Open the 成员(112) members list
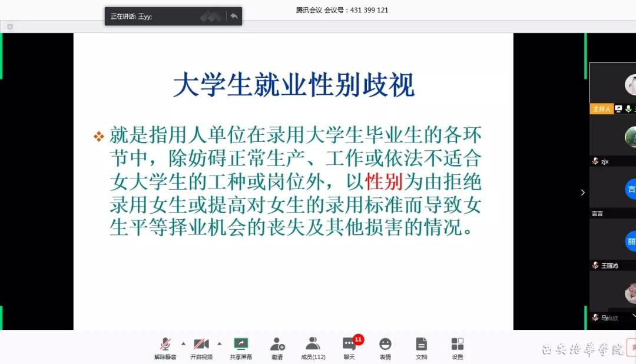This screenshot has height=364, width=636. 313,348
